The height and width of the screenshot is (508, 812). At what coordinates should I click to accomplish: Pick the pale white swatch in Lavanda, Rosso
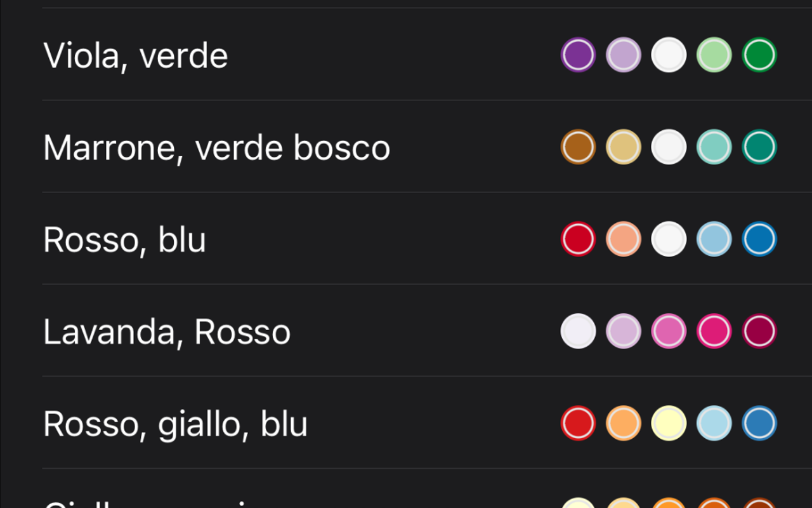pos(577,331)
